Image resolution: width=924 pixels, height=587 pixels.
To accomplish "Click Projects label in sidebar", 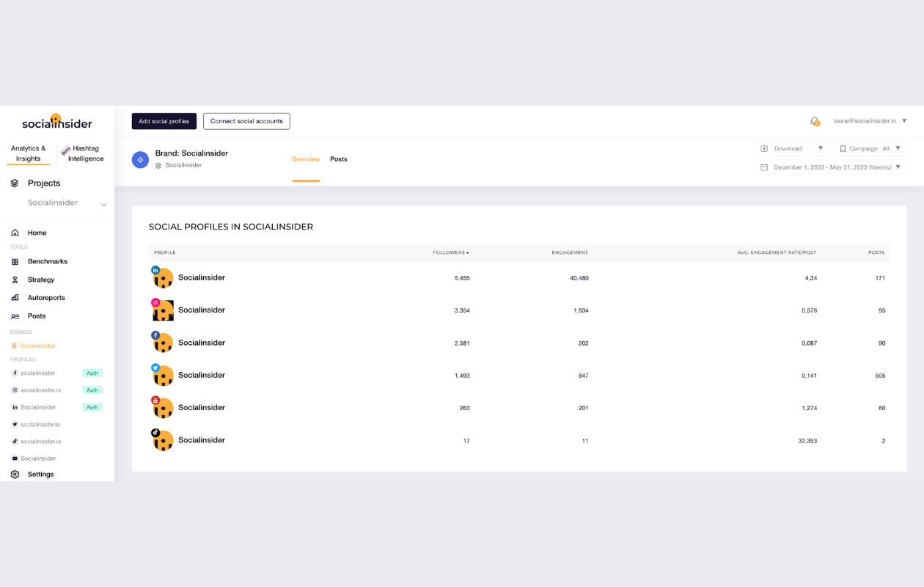I will click(x=44, y=183).
